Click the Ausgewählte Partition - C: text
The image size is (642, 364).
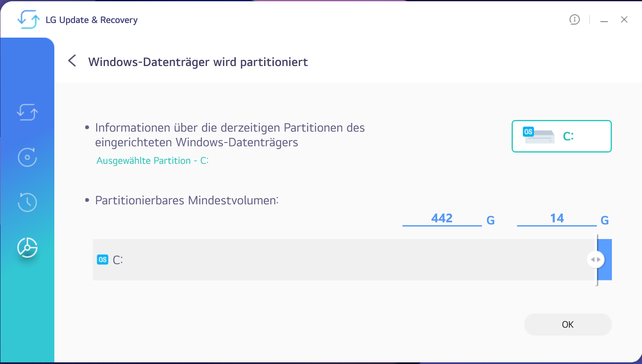[x=153, y=161]
